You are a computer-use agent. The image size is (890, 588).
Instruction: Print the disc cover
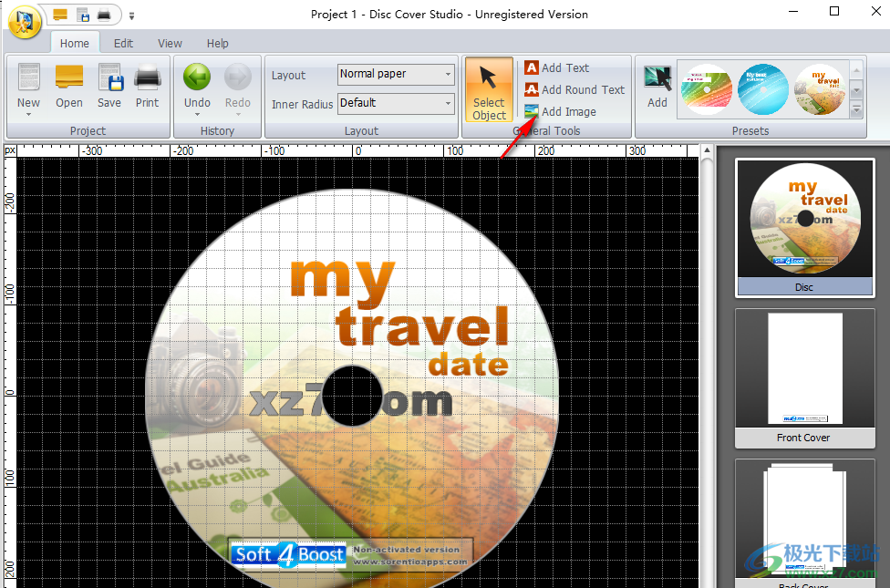tap(147, 87)
